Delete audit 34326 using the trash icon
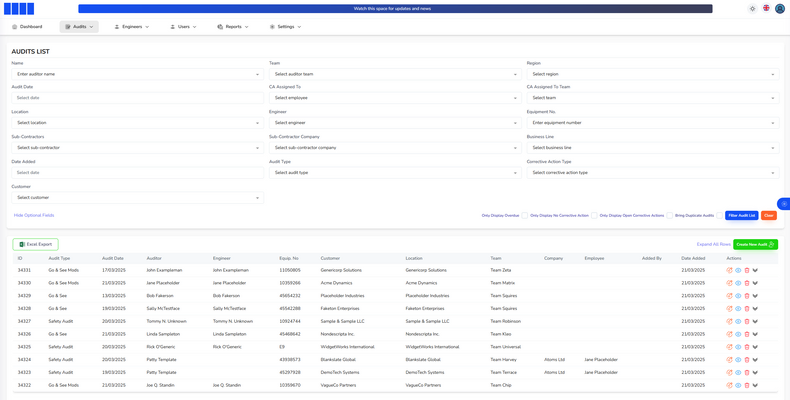Screen dimensions: 790x400 coord(747,334)
